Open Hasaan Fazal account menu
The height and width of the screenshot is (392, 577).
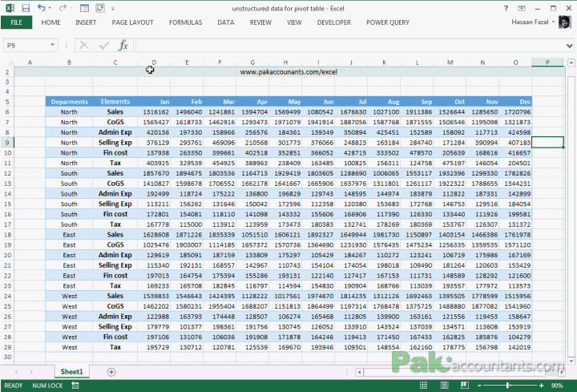(533, 22)
